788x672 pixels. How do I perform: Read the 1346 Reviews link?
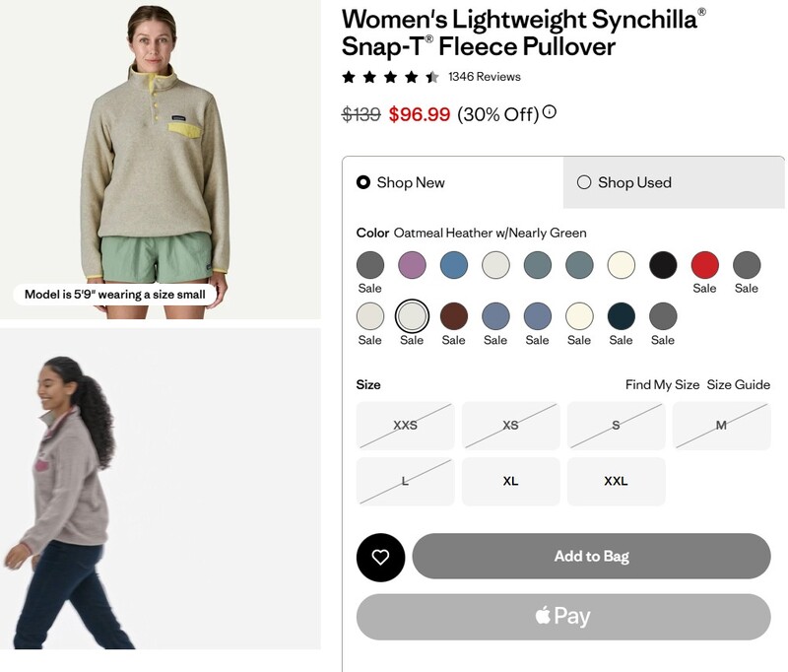coord(484,77)
